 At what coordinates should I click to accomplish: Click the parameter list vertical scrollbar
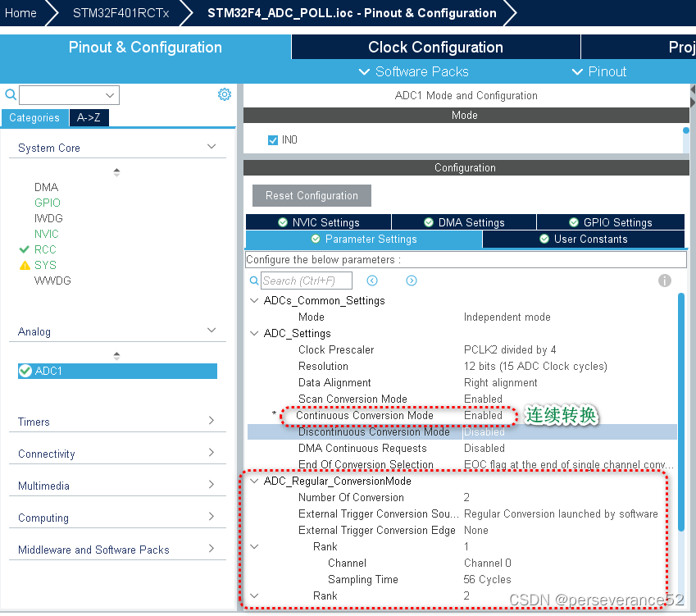pos(681,411)
